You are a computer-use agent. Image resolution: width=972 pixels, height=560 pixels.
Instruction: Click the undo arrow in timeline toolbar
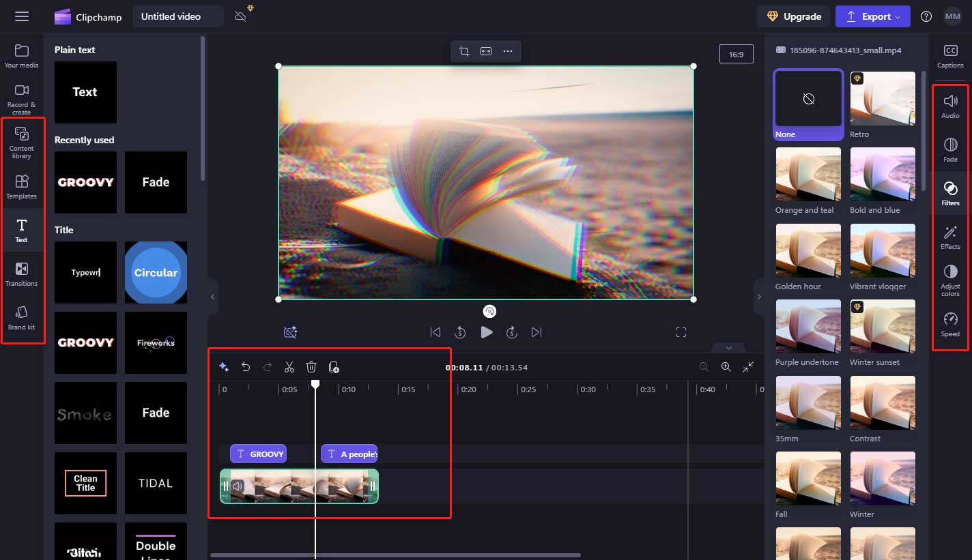click(246, 367)
